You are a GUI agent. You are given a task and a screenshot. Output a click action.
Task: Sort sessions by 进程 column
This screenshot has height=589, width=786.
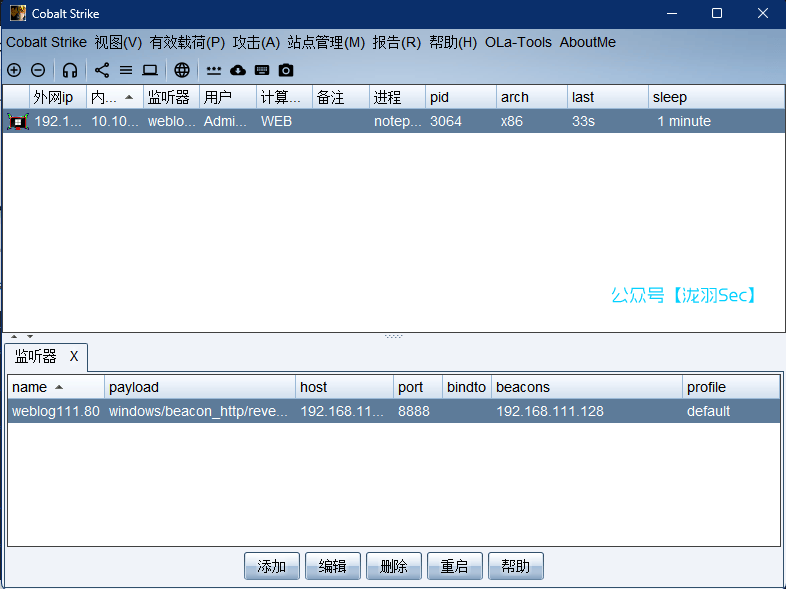pyautogui.click(x=398, y=97)
